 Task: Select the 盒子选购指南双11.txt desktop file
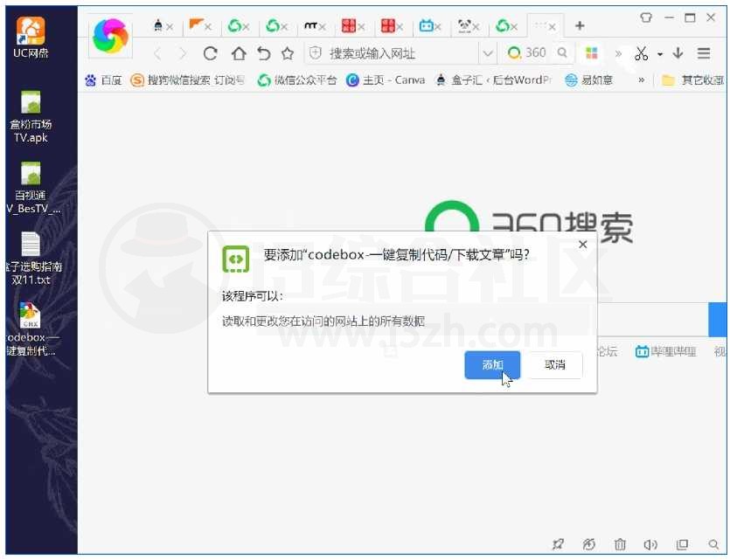pos(32,259)
